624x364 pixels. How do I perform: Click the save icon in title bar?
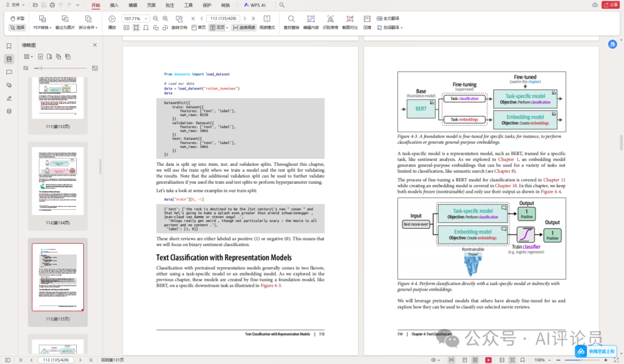point(44,5)
